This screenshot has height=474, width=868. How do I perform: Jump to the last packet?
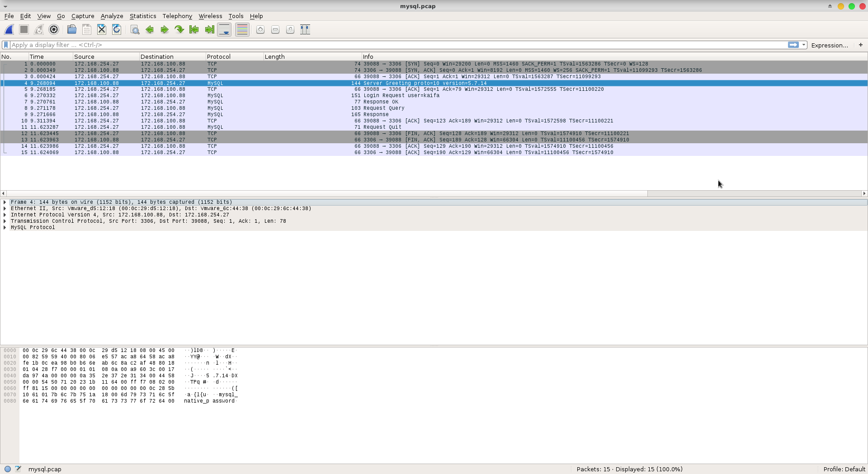pos(209,30)
